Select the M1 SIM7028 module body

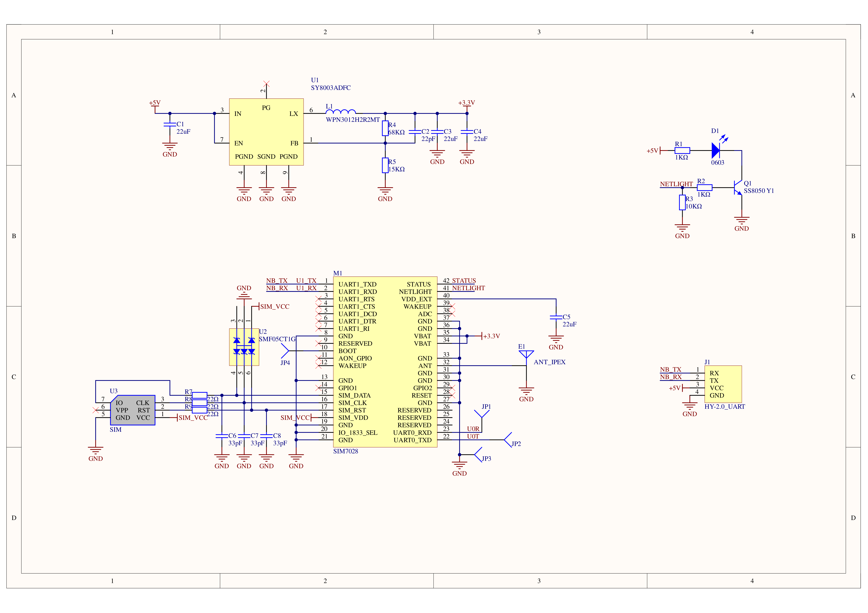(x=385, y=362)
